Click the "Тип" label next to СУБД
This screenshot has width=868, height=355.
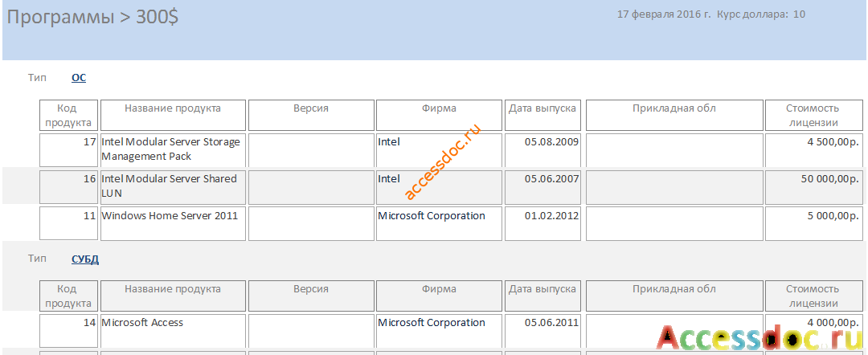click(38, 259)
